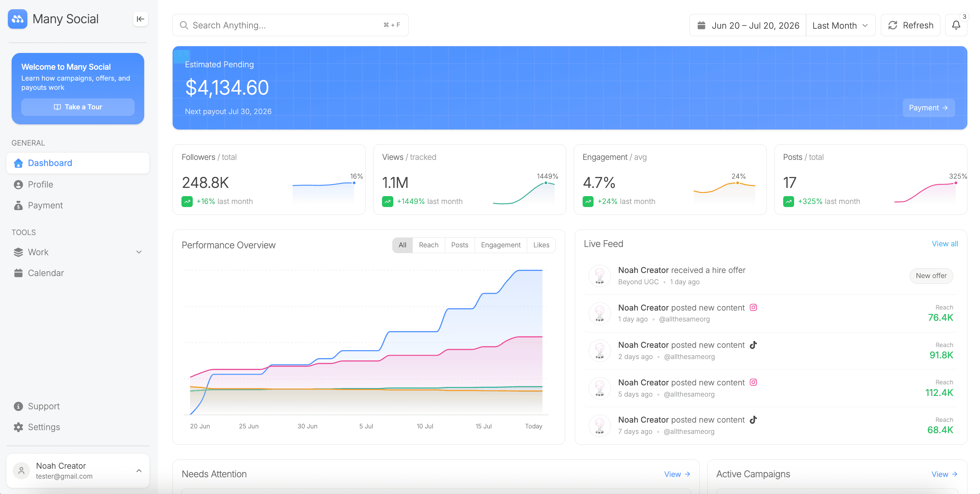This screenshot has height=494, width=980.
Task: Click the Beyond UGC text in the feed
Action: pos(638,282)
